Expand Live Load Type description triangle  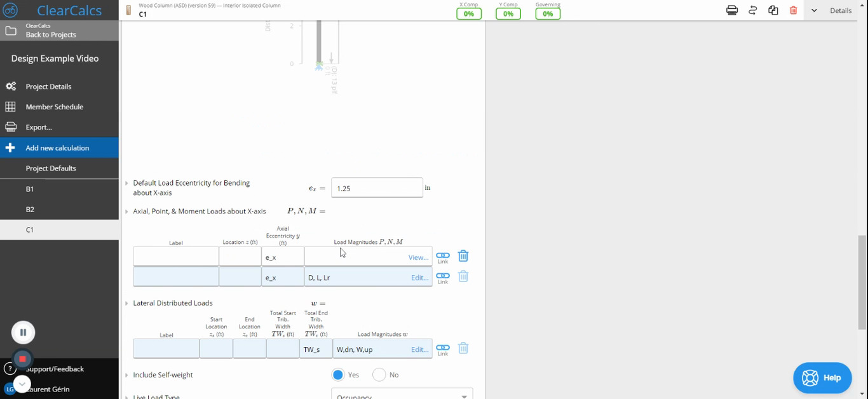(127, 396)
